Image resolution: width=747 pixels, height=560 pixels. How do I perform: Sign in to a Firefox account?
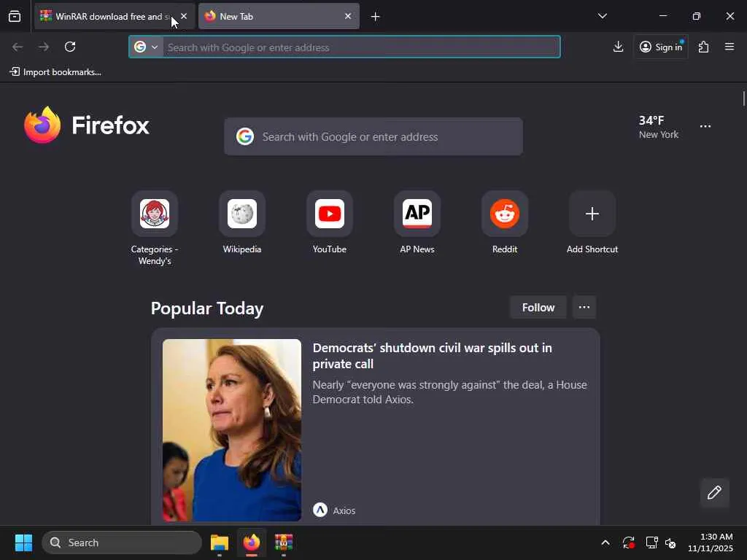[661, 47]
